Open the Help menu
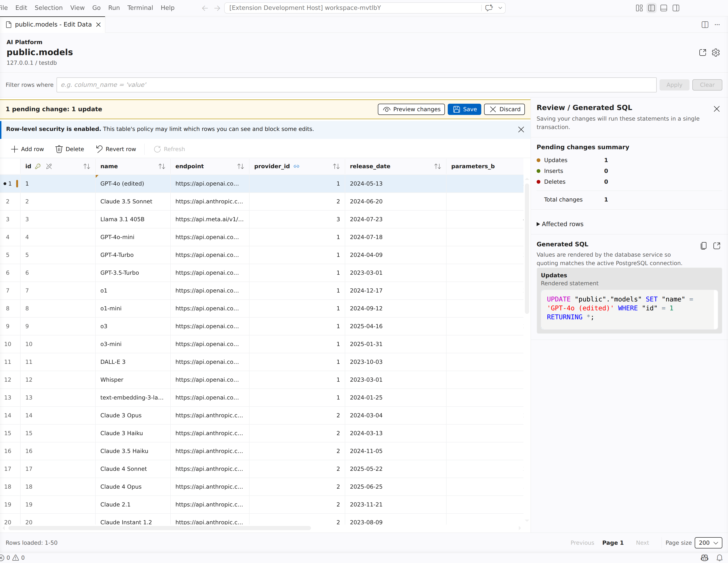The height and width of the screenshot is (563, 728). pos(167,8)
